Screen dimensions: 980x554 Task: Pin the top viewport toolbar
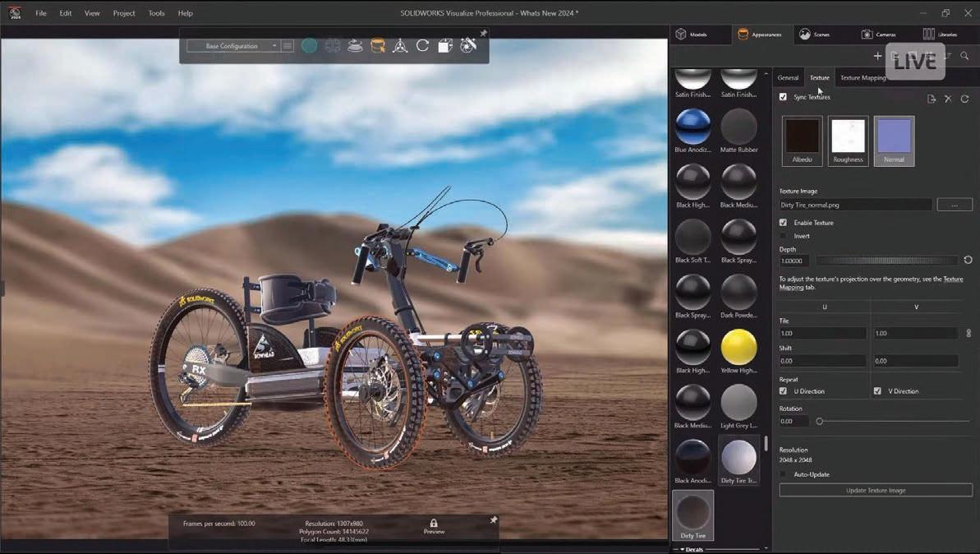[x=483, y=33]
